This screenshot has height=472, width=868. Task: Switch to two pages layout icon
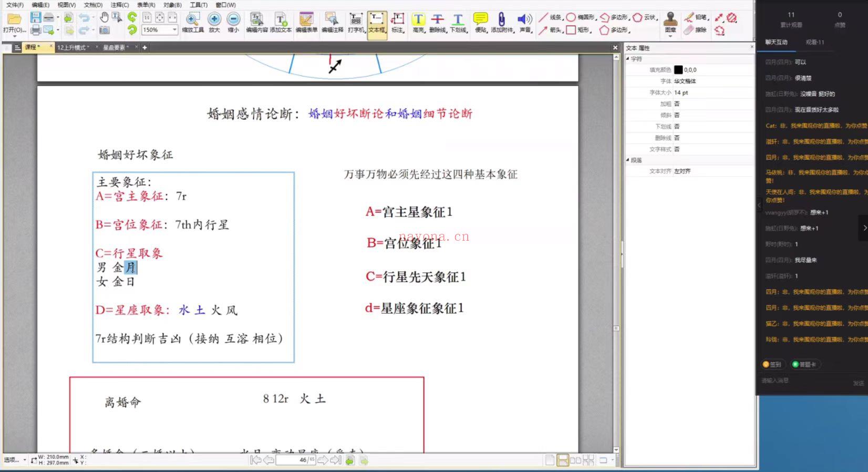pyautogui.click(x=575, y=460)
